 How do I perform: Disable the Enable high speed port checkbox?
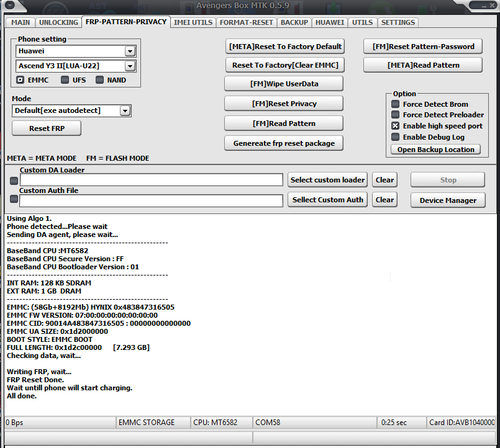click(x=395, y=126)
